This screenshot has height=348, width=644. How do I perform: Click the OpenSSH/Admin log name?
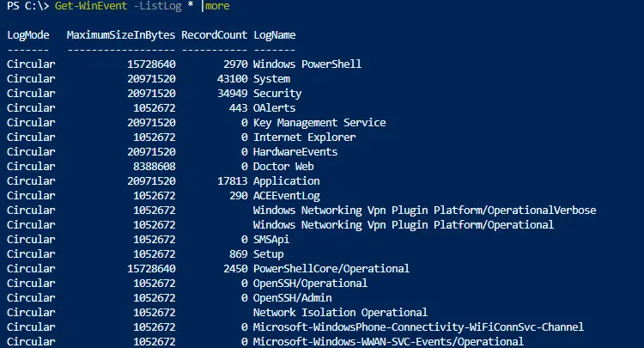click(293, 298)
